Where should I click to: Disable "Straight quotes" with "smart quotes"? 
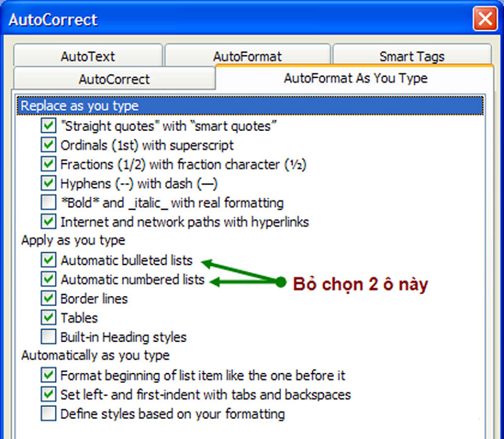pyautogui.click(x=48, y=126)
